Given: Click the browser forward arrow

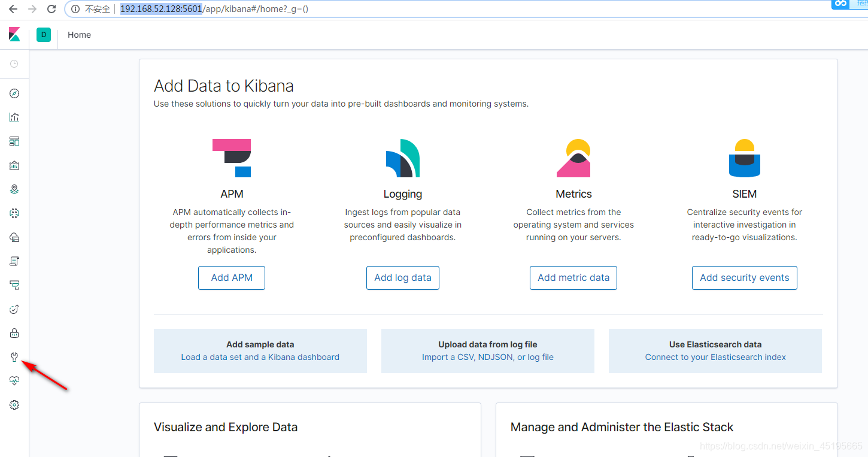Looking at the screenshot, I should tap(32, 9).
